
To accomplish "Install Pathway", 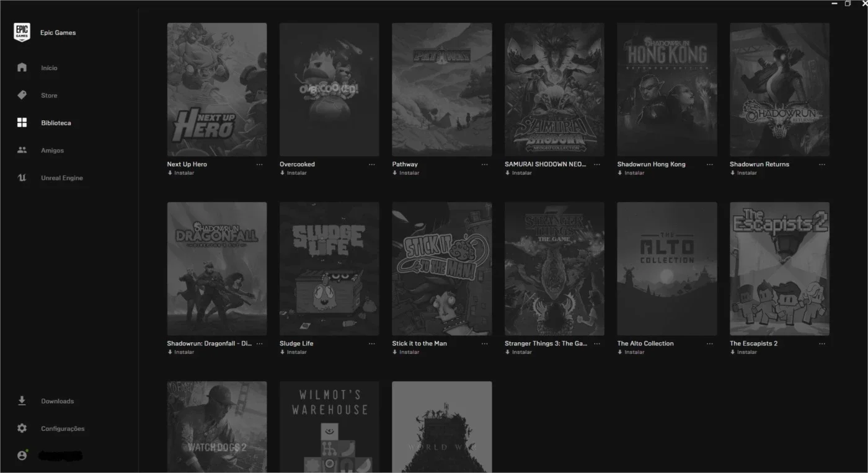I will (406, 173).
